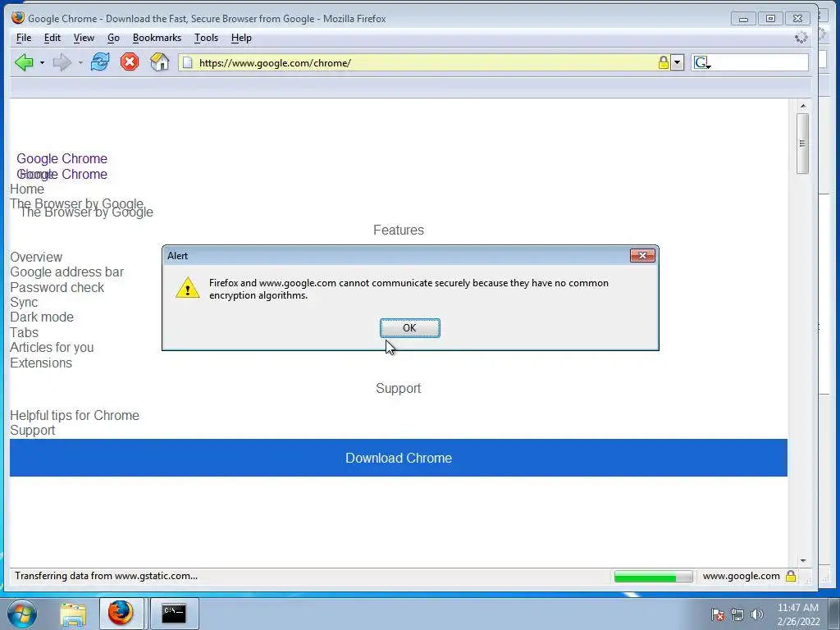Open the Articles for you link
Screen dimensions: 840x630
52,348
